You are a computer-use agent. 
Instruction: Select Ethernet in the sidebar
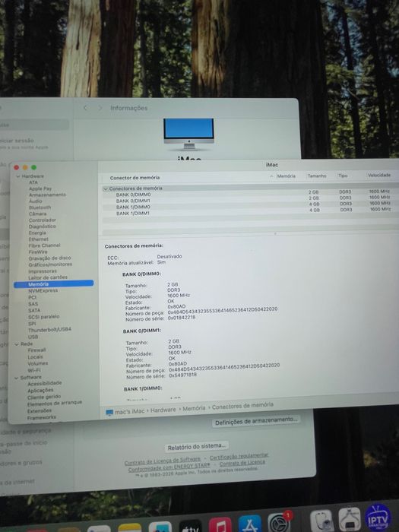tap(38, 239)
